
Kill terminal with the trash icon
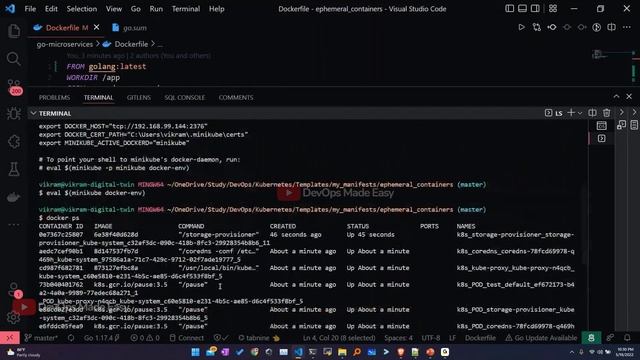tap(607, 113)
